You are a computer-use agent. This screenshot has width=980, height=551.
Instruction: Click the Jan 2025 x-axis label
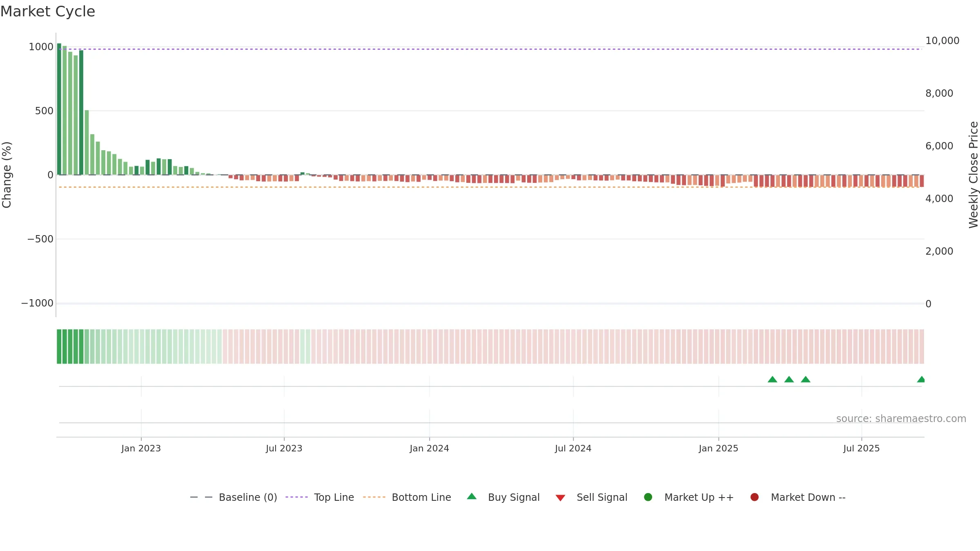coord(718,448)
